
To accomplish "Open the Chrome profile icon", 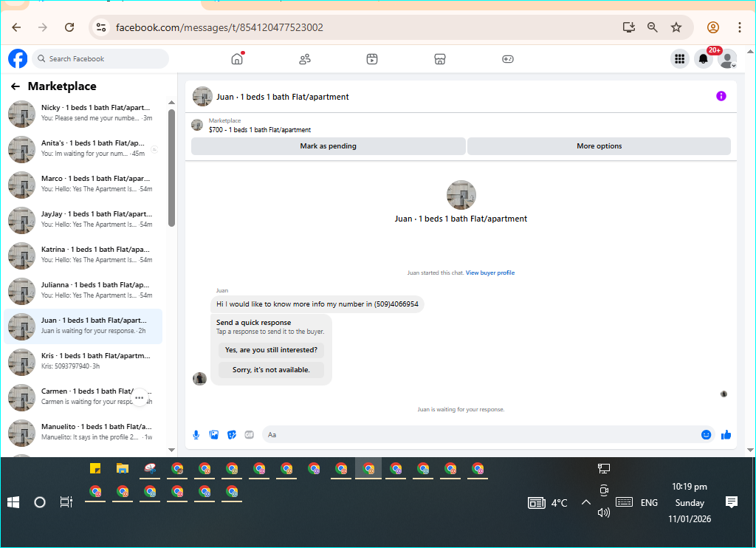I will (x=713, y=27).
